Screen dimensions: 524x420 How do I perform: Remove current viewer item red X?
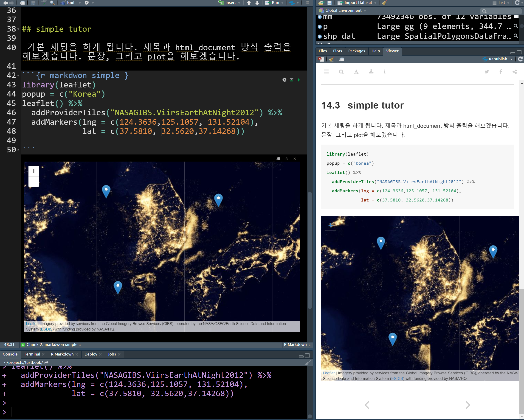[321, 59]
